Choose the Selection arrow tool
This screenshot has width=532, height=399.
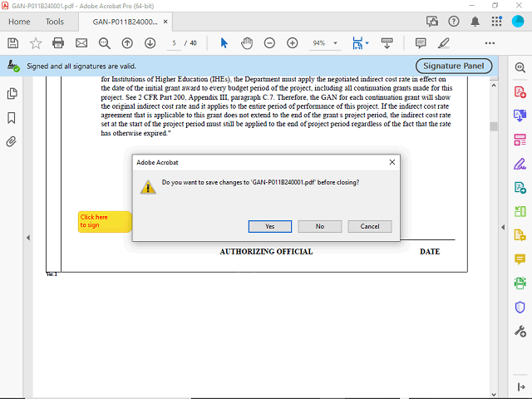tap(224, 43)
